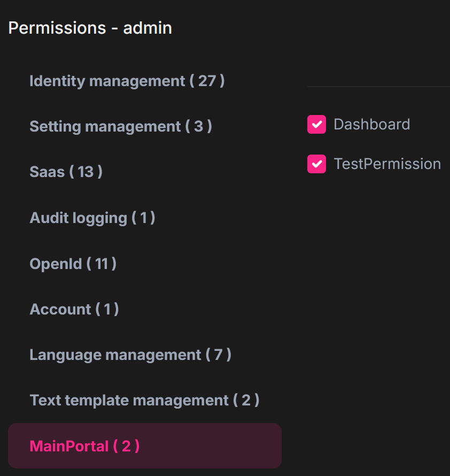The width and height of the screenshot is (450, 476).
Task: Go to the Account permissions tab
Action: click(x=74, y=309)
